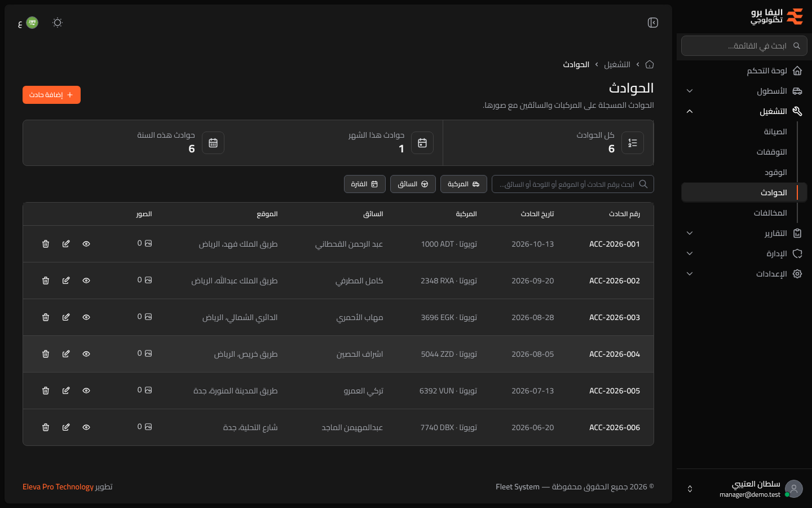Collapse the sidebar panel icon

(x=653, y=23)
